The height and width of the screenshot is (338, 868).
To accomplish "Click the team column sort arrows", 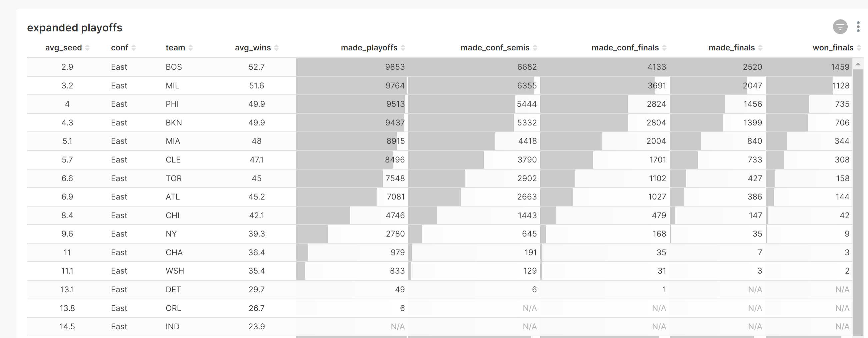I will point(191,48).
